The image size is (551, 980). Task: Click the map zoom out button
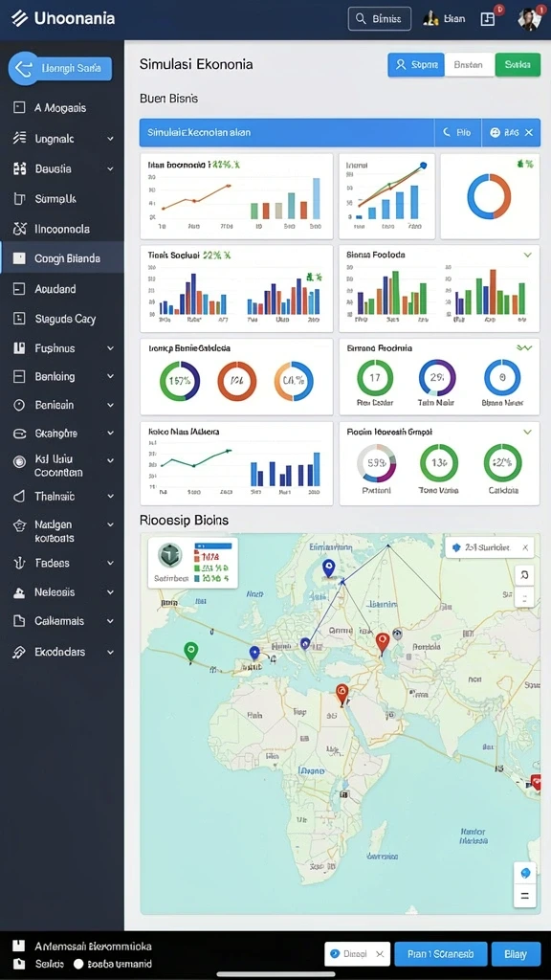[x=525, y=896]
